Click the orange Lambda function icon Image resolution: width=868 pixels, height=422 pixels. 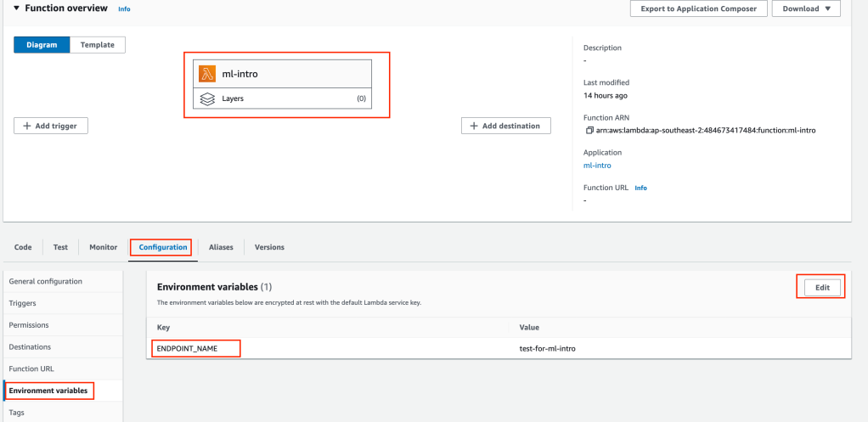pos(207,74)
